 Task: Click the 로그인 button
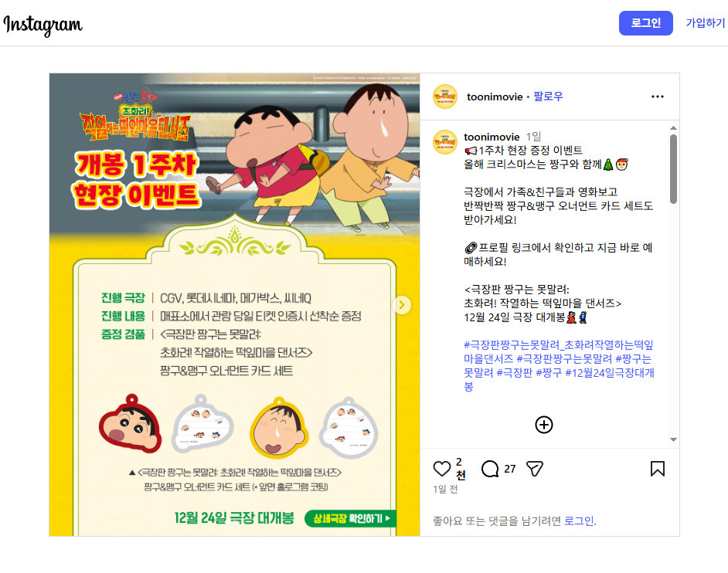point(646,23)
